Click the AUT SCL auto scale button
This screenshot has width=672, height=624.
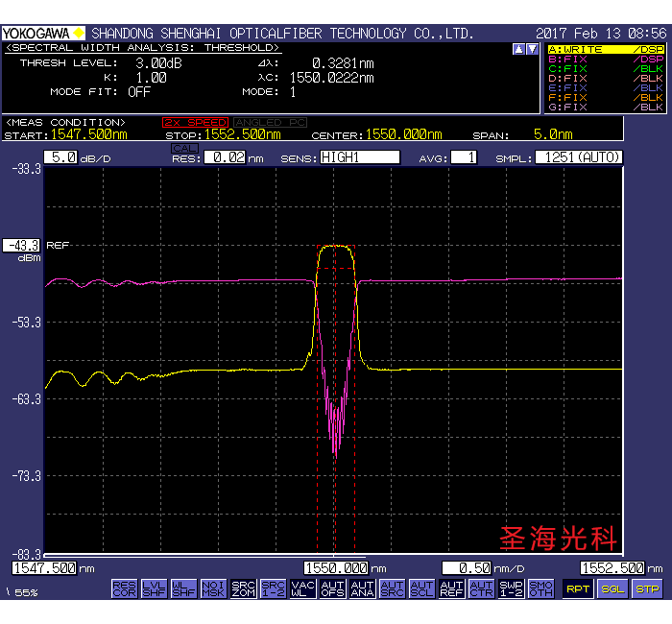click(x=421, y=588)
